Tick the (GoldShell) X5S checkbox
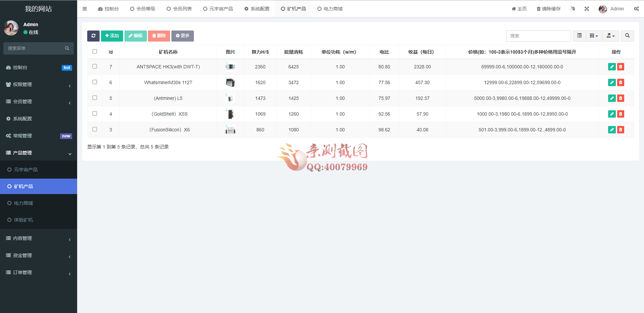This screenshot has width=644, height=313. click(95, 114)
